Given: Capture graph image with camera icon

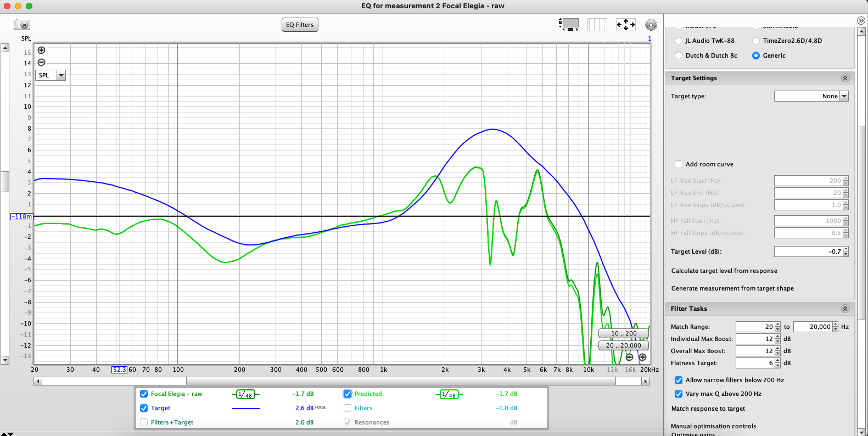Looking at the screenshot, I should pyautogui.click(x=22, y=25).
